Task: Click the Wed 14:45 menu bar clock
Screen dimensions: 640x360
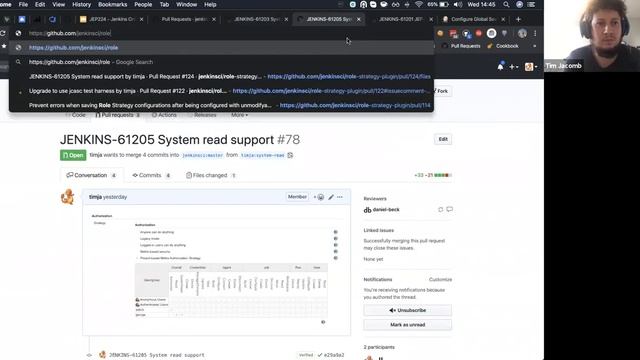Action: (x=481, y=4)
